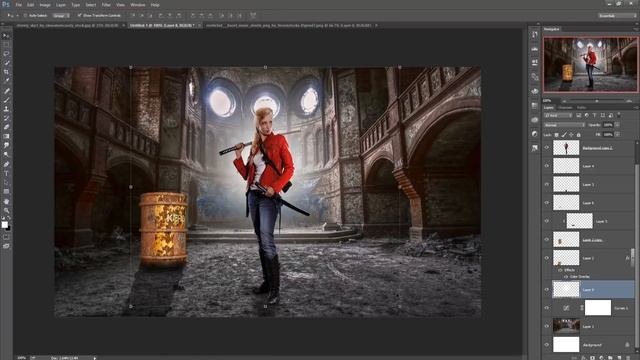
Task: Toggle visibility of the Effects row
Action: pos(560,270)
